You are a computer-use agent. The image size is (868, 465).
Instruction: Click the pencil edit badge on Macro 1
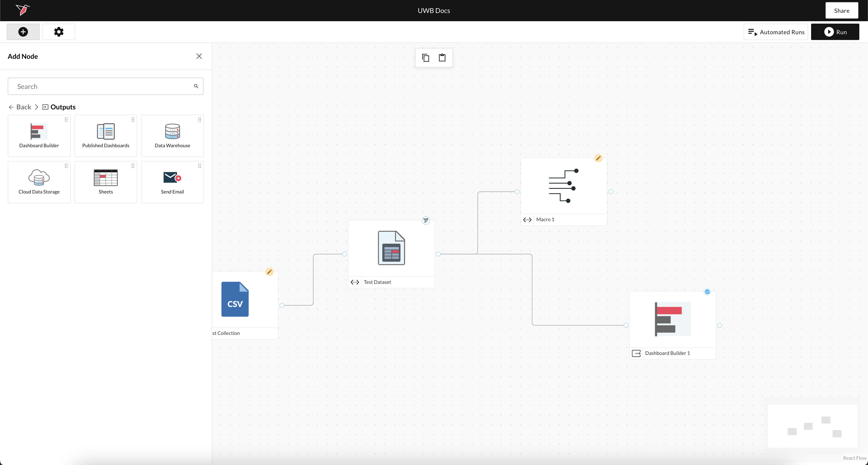pos(598,158)
